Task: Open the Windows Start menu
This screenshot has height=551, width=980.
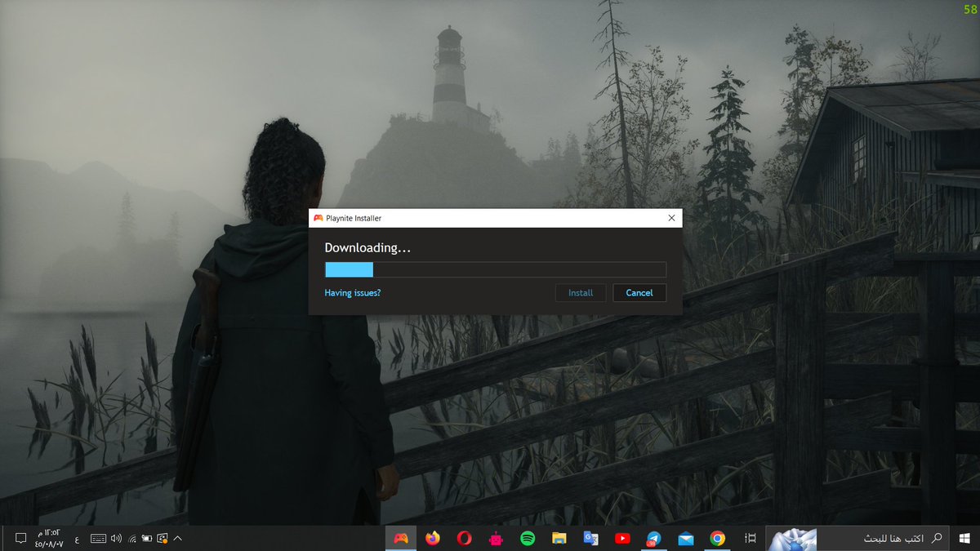Action: point(964,538)
